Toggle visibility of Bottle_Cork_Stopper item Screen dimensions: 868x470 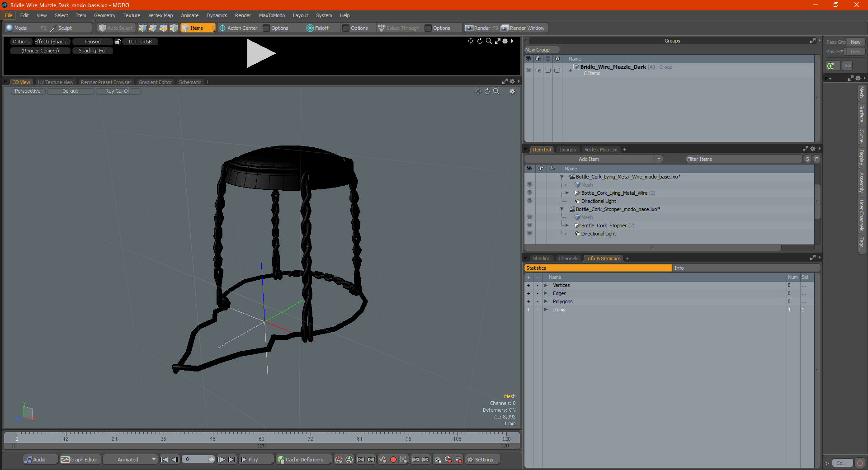[529, 226]
